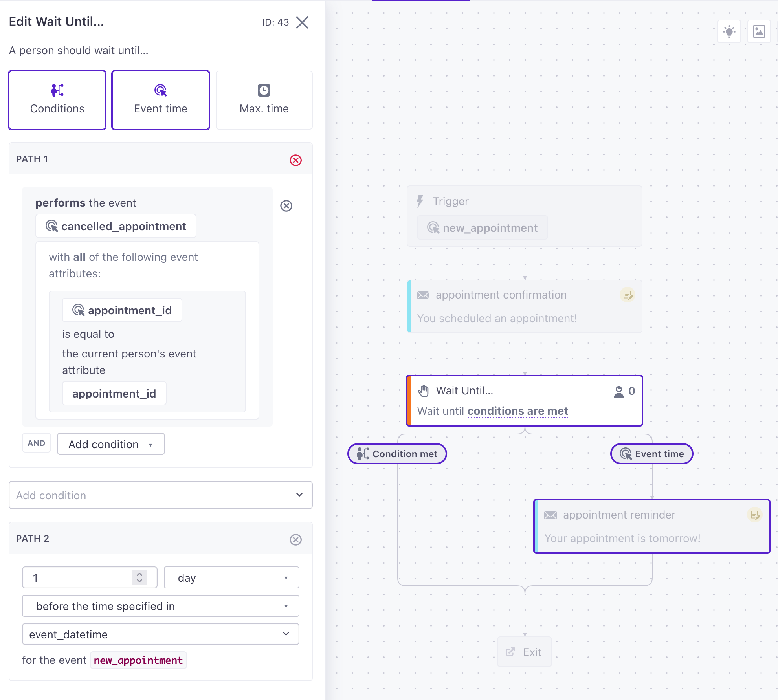Increase the day value with the stepper
Image resolution: width=778 pixels, height=700 pixels.
[x=139, y=574]
